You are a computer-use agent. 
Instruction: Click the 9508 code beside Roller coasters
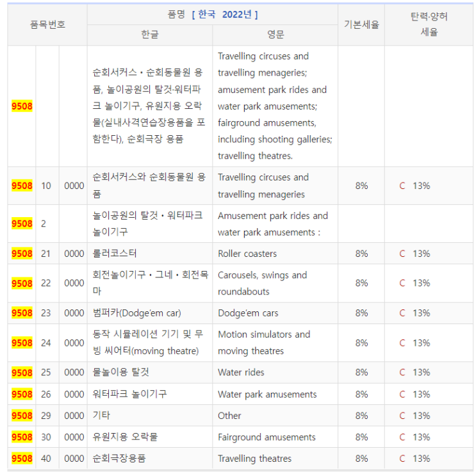[x=22, y=254]
